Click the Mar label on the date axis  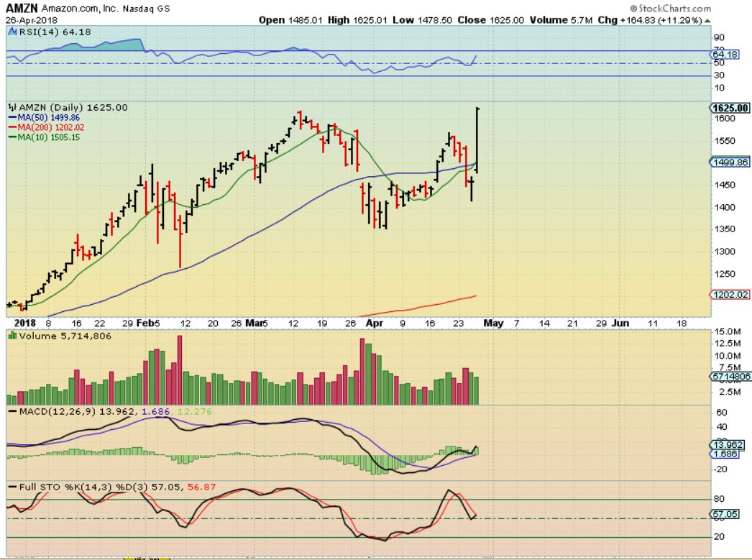tap(255, 323)
